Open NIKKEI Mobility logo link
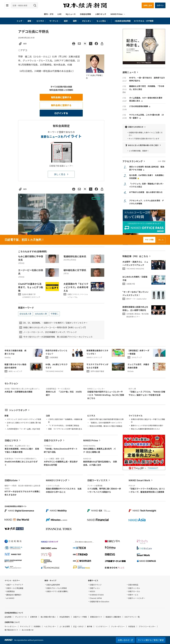 [56, 511]
